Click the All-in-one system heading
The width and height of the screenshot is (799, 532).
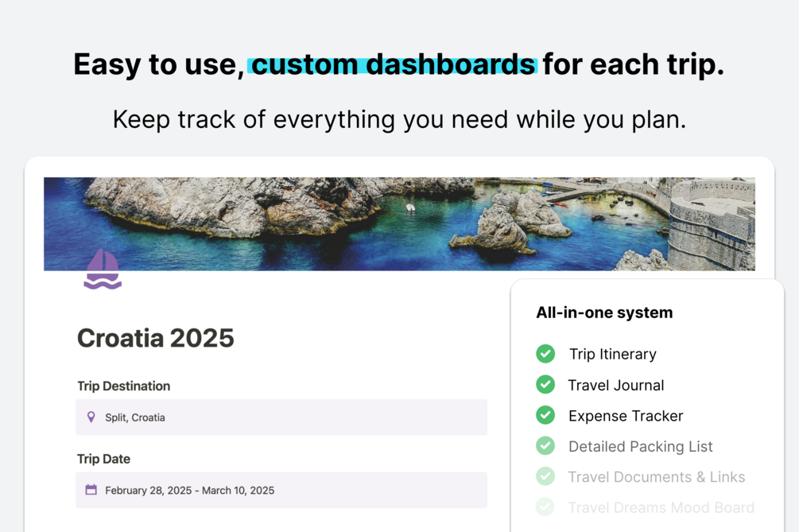pyautogui.click(x=604, y=313)
